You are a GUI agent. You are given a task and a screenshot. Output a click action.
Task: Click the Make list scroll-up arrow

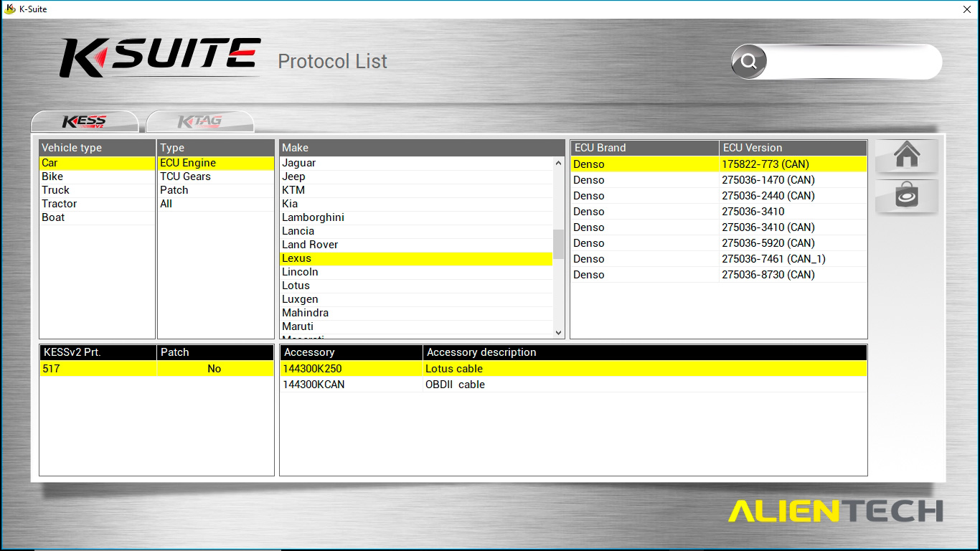tap(559, 164)
